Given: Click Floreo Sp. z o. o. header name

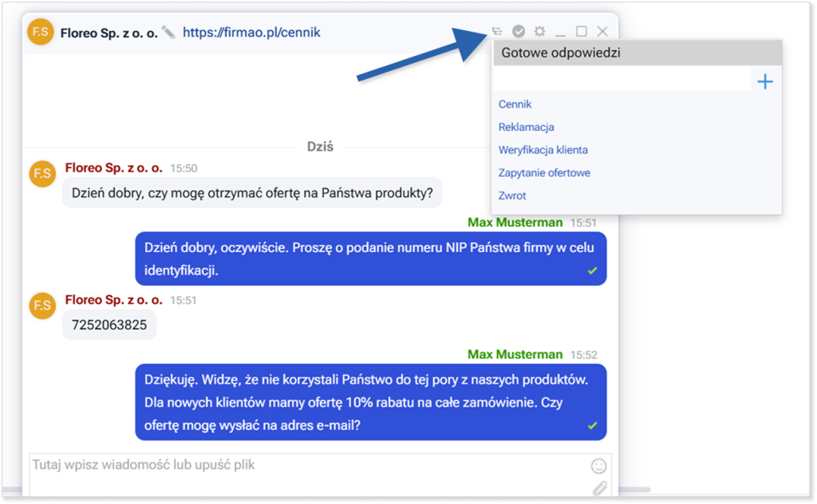Looking at the screenshot, I should click(x=109, y=33).
